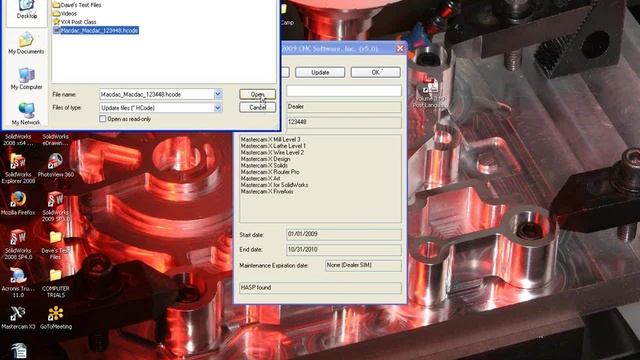
Task: Click Cancel button in file dialog
Action: (x=257, y=107)
